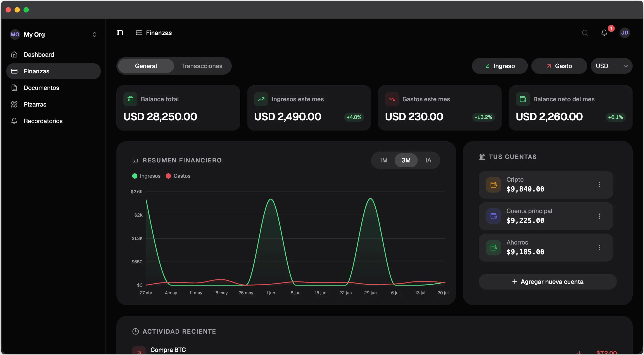Toggle Gastos series in chart legend

point(178,176)
